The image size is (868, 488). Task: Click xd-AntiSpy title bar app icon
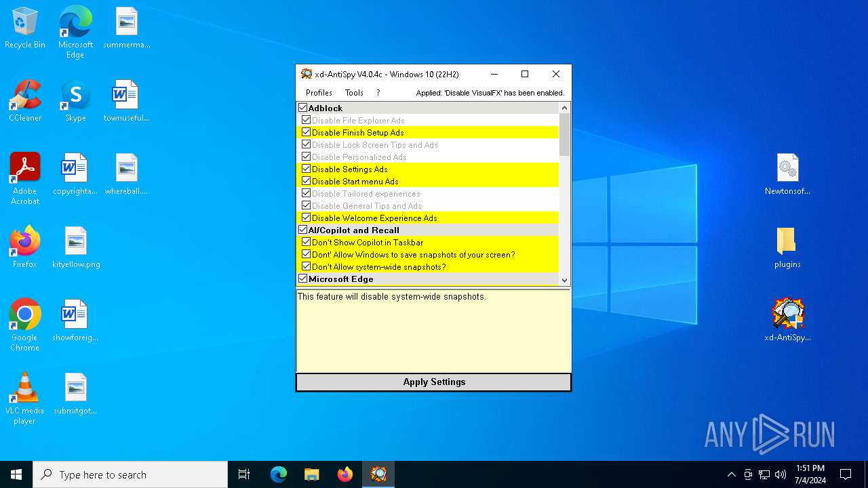pyautogui.click(x=307, y=74)
